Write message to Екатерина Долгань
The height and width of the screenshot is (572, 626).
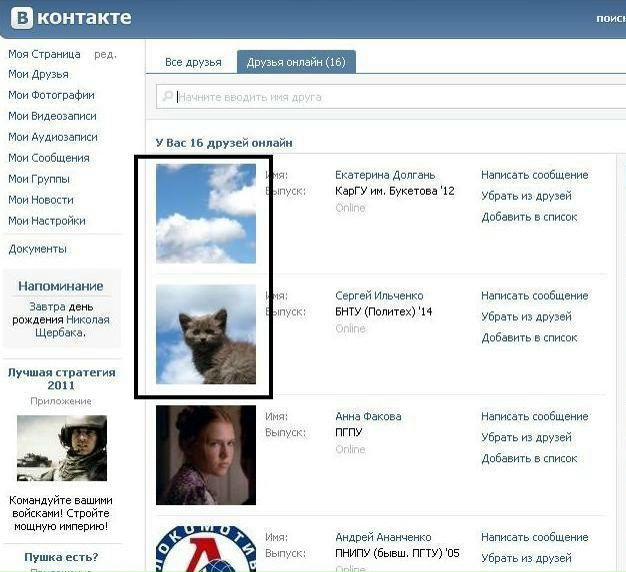pyautogui.click(x=534, y=175)
